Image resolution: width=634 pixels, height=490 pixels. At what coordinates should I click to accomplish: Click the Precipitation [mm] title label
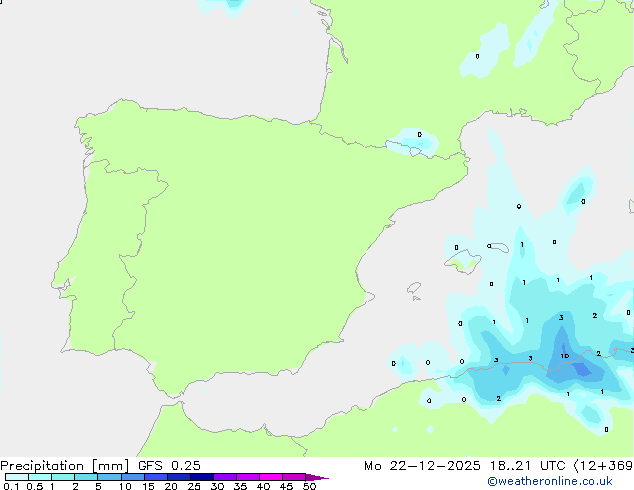coord(62,466)
